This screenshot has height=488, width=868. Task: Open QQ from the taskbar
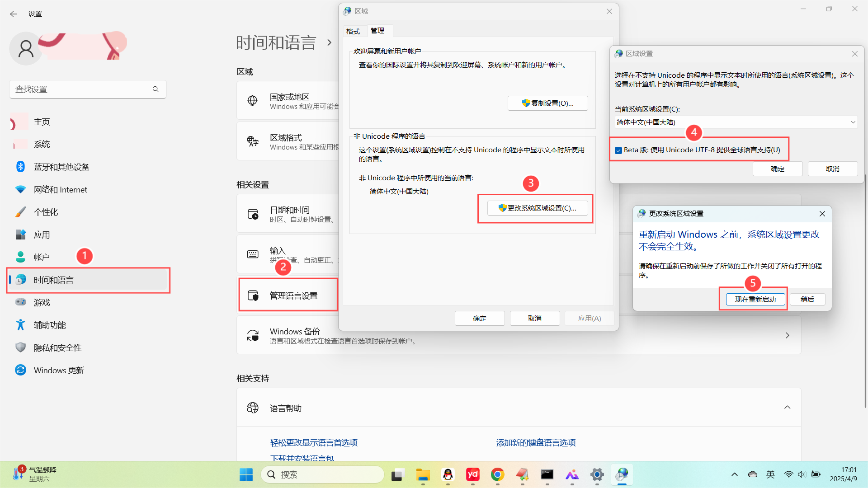coord(448,474)
